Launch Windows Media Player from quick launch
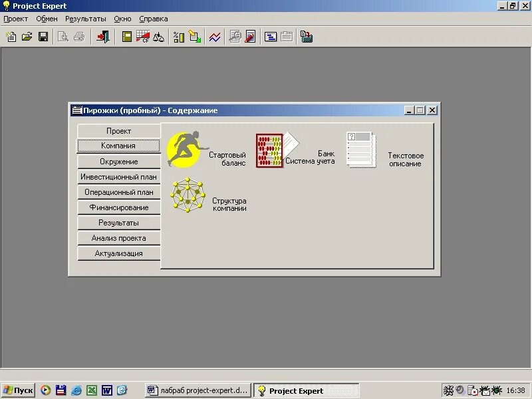The height and width of the screenshot is (399, 532). (45, 390)
